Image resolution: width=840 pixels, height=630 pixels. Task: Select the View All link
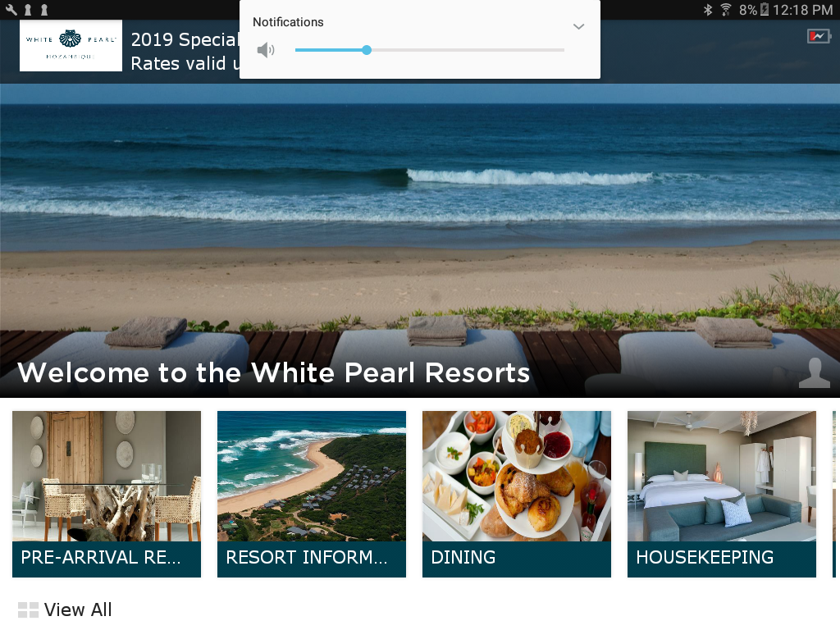(78, 609)
